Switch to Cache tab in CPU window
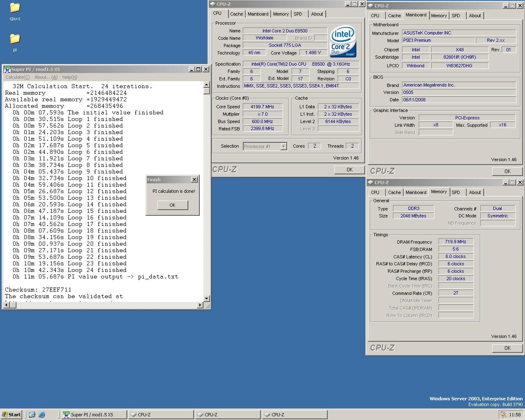The width and height of the screenshot is (525, 420). [236, 14]
